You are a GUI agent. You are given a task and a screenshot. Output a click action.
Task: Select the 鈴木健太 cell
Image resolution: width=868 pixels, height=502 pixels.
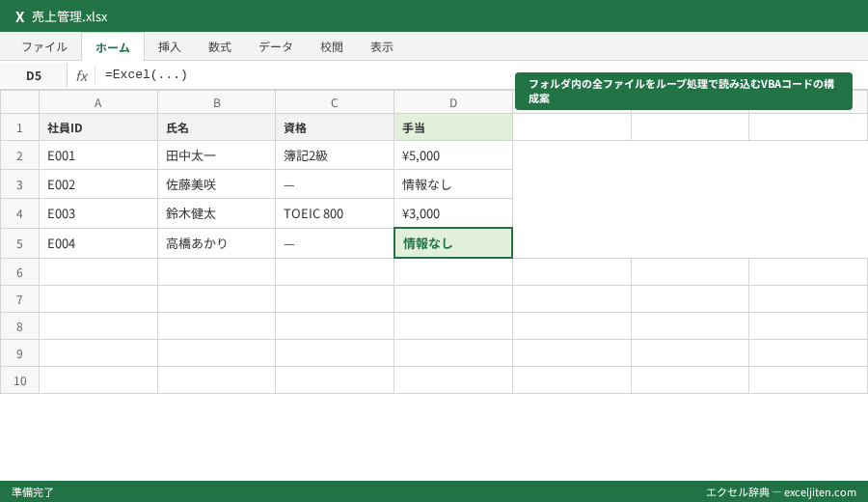click(x=216, y=213)
